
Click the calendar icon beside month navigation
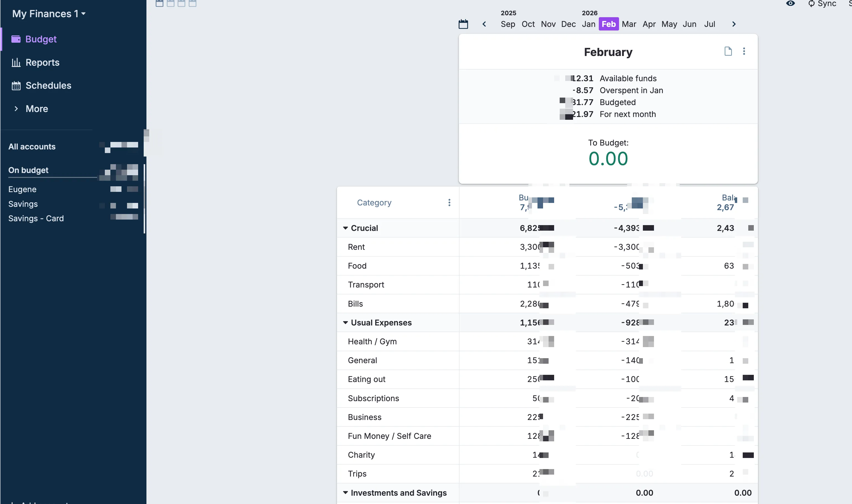(463, 24)
